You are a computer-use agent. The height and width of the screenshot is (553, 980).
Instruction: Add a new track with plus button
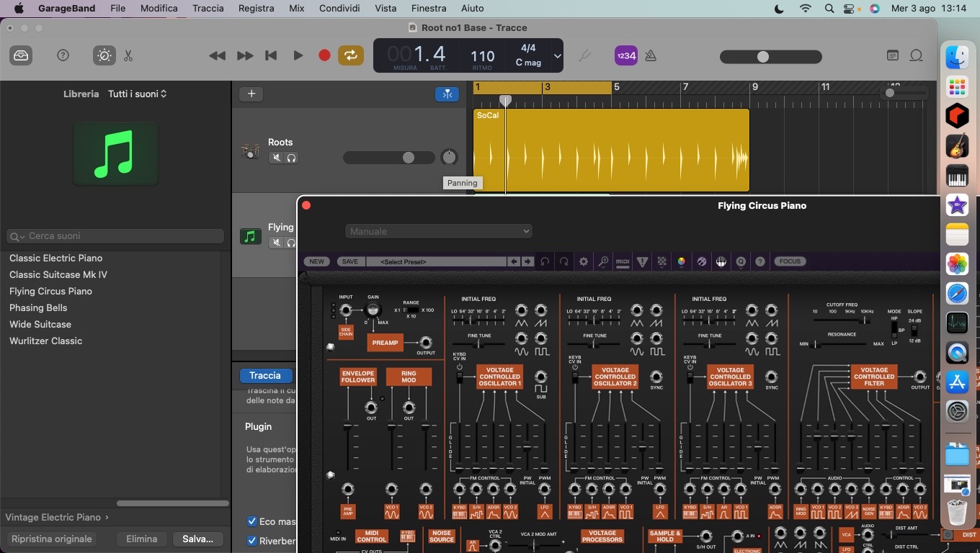(x=251, y=94)
